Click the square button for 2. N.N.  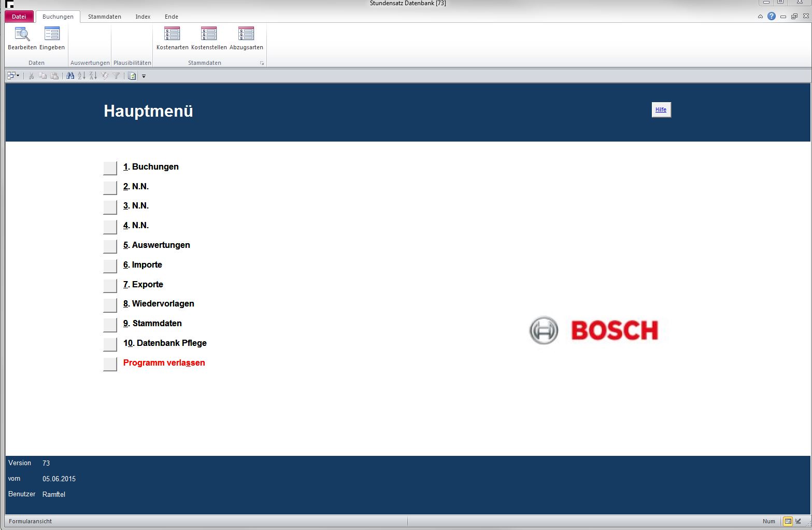pyautogui.click(x=110, y=187)
